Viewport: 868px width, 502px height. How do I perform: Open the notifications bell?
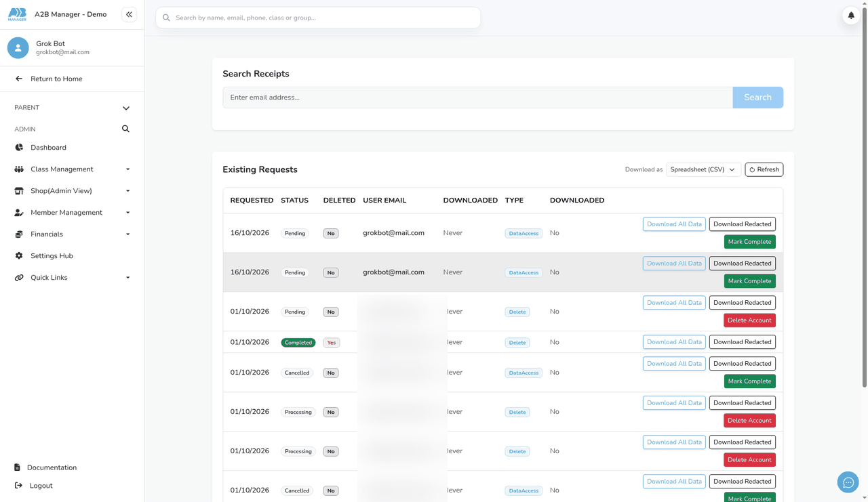[x=851, y=15]
